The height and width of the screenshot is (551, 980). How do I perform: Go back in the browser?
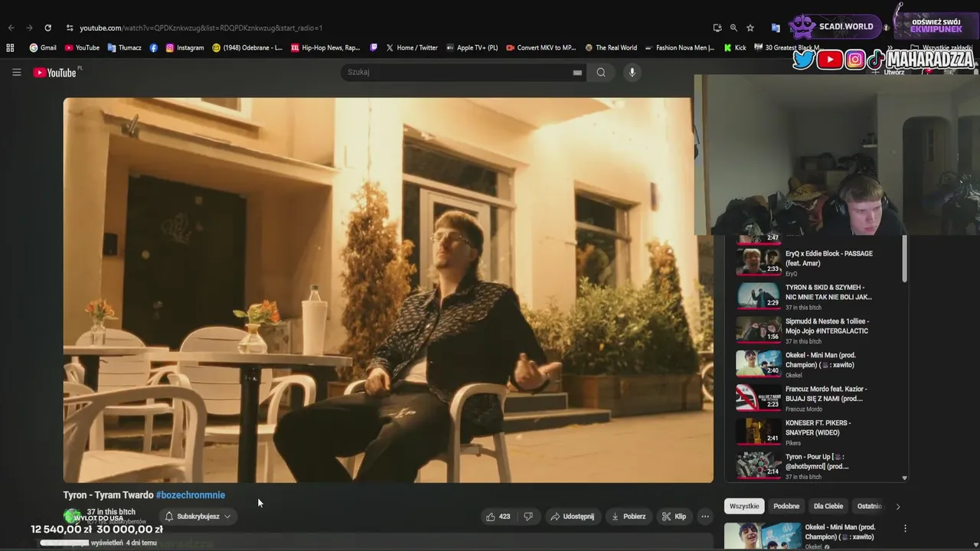coord(11,28)
